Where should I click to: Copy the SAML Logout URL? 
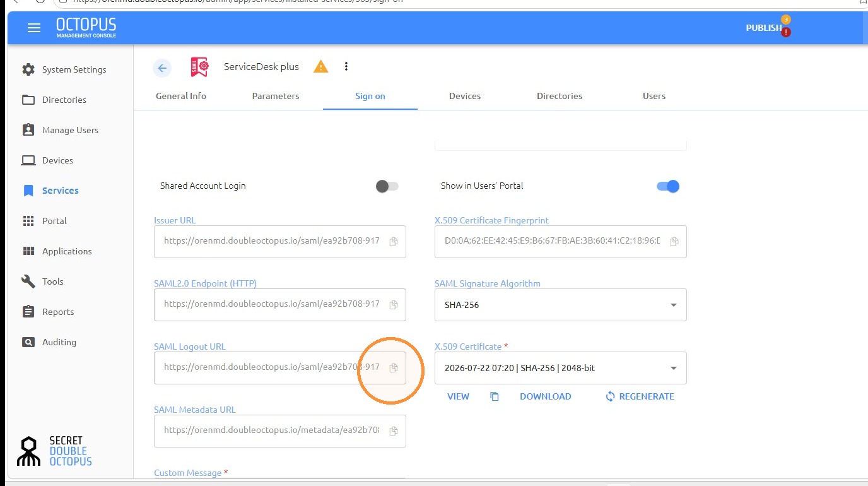click(x=394, y=367)
